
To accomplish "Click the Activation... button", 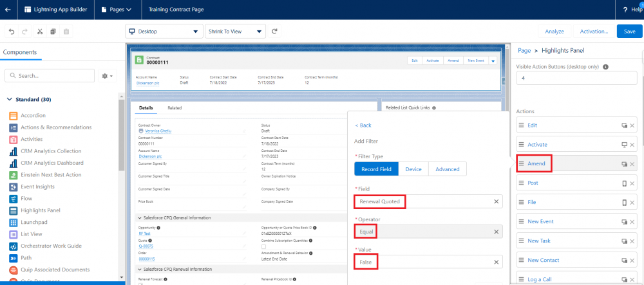I will point(594,31).
